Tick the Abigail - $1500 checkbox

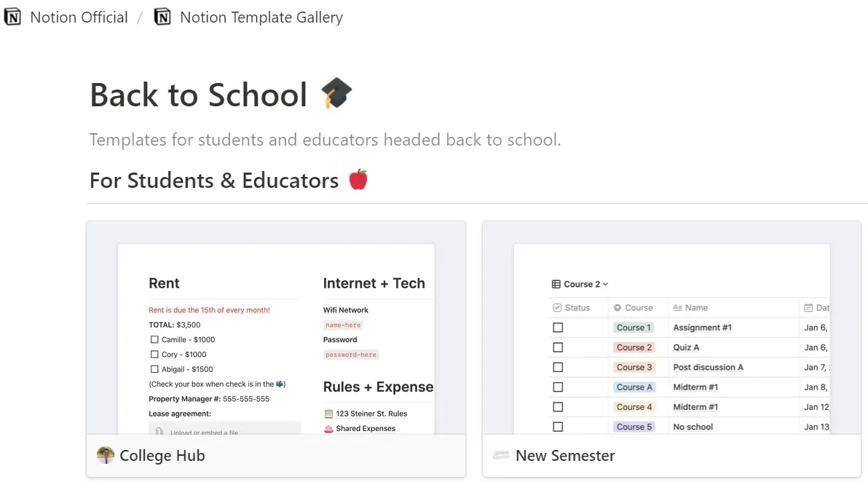(154, 369)
